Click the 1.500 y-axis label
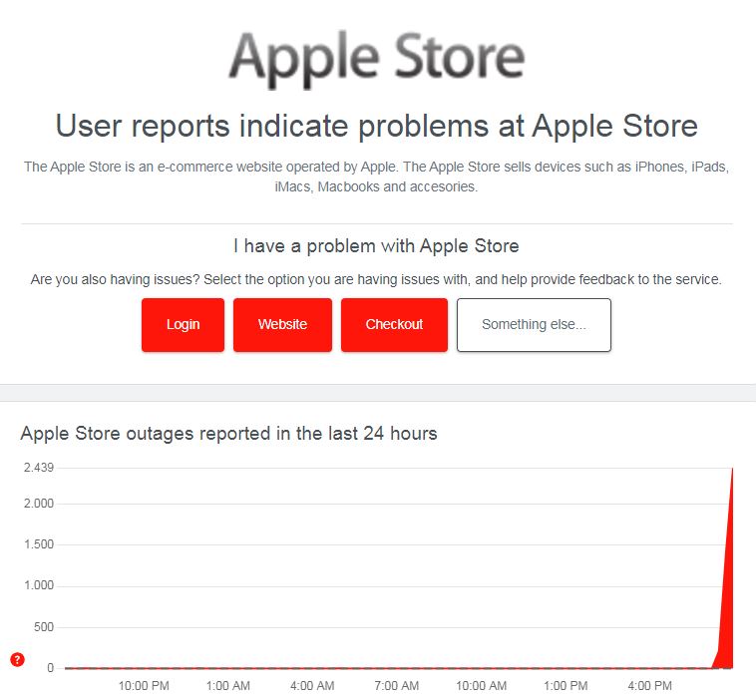 38,545
